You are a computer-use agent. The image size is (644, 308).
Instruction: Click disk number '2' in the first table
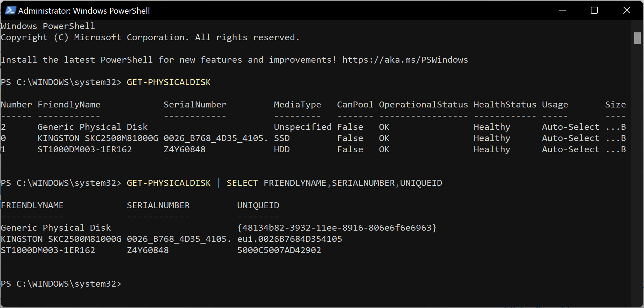[x=3, y=127]
